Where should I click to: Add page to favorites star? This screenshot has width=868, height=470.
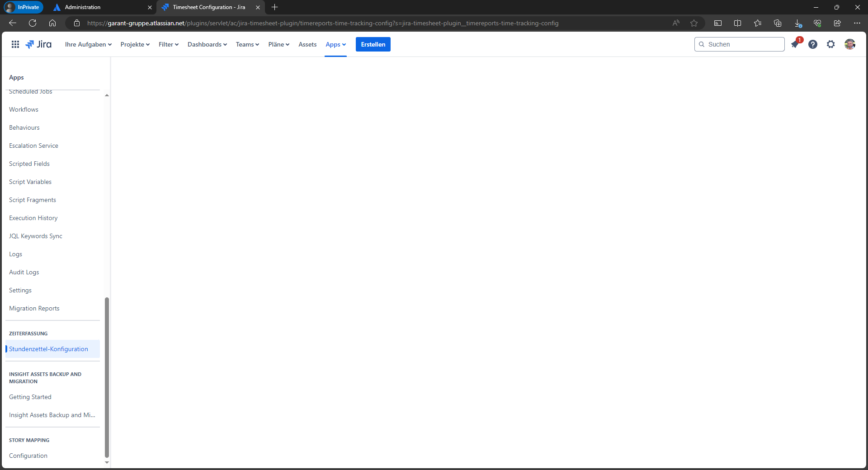[694, 23]
